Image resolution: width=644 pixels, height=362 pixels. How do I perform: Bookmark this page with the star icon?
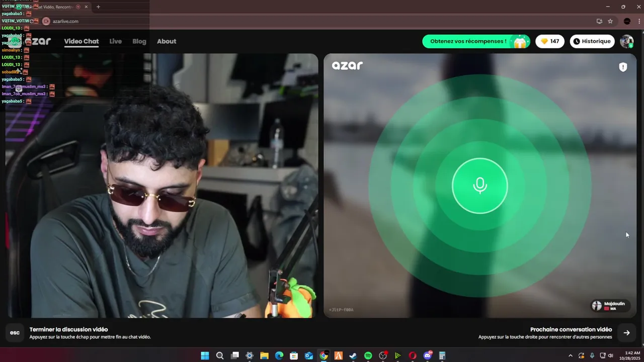click(x=610, y=21)
